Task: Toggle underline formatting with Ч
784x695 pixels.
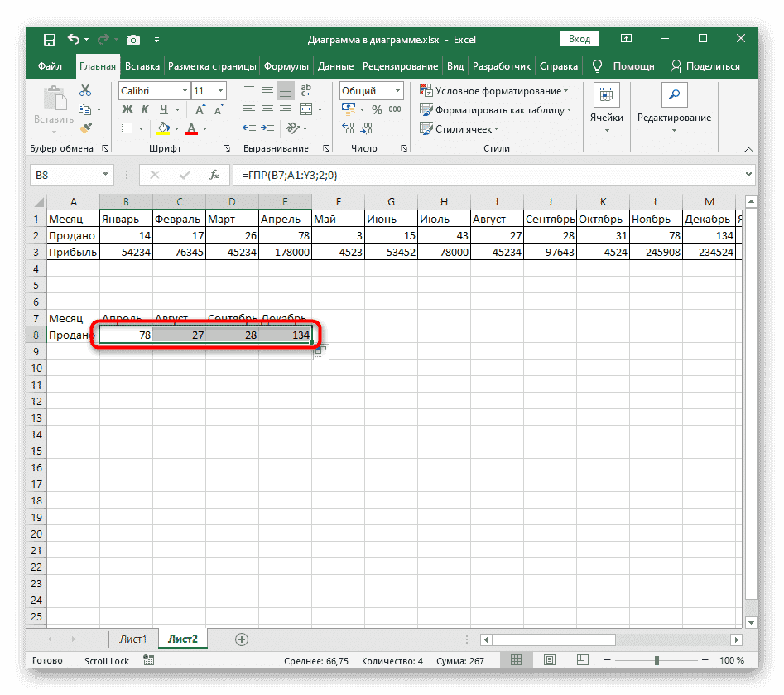Action: coord(164,108)
